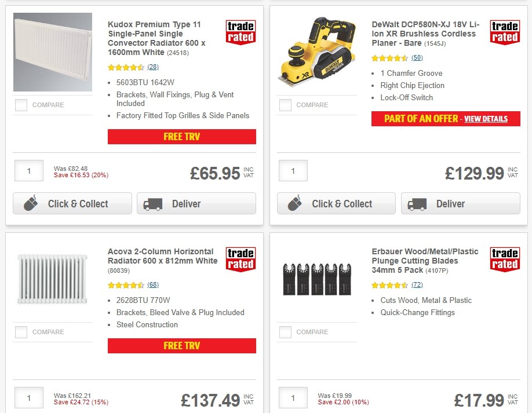Viewport: 532px width, 413px height.
Task: Select the star rating for the DeWalt planer
Action: 388,58
